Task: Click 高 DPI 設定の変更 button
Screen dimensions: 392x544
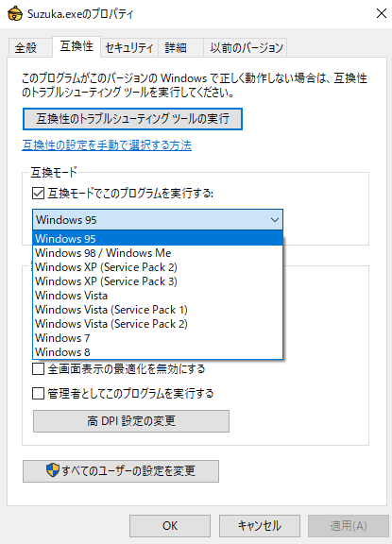Action: click(x=131, y=421)
